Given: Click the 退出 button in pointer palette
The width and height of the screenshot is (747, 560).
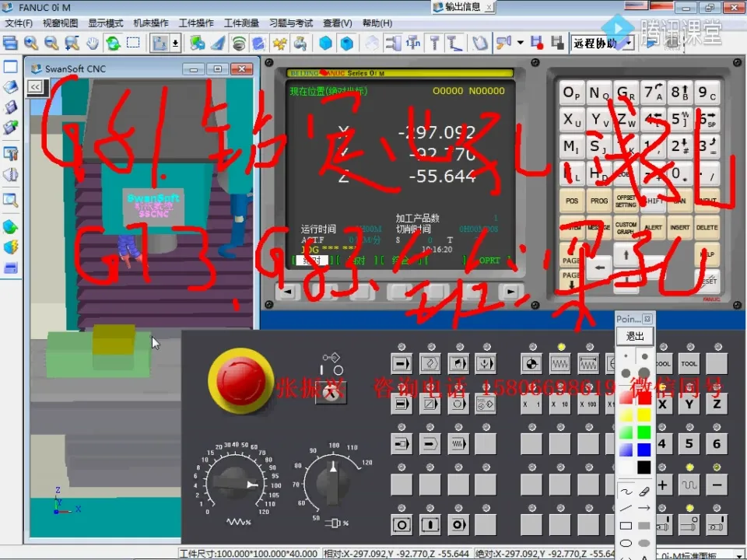Looking at the screenshot, I should point(635,336).
